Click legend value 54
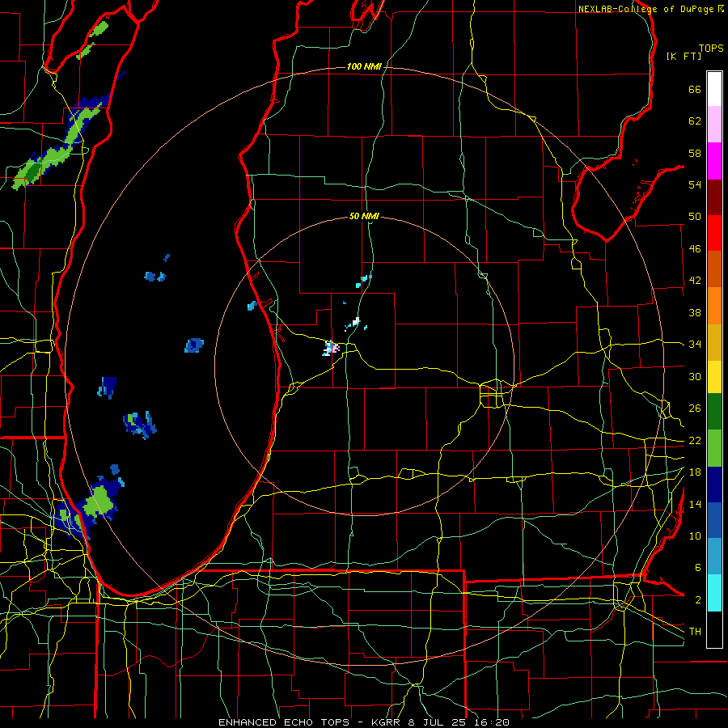This screenshot has height=728, width=728. pos(695,184)
